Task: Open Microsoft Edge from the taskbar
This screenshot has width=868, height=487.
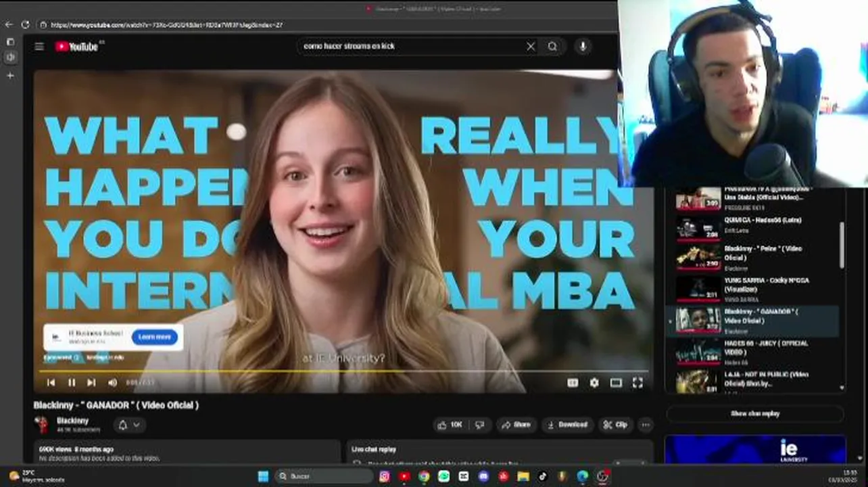Action: tap(583, 477)
